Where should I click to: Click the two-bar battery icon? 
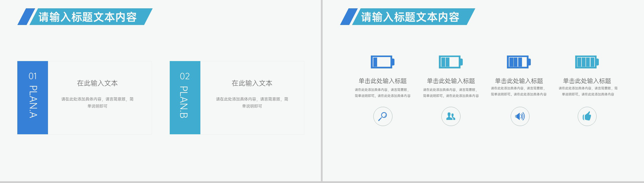[x=451, y=62]
